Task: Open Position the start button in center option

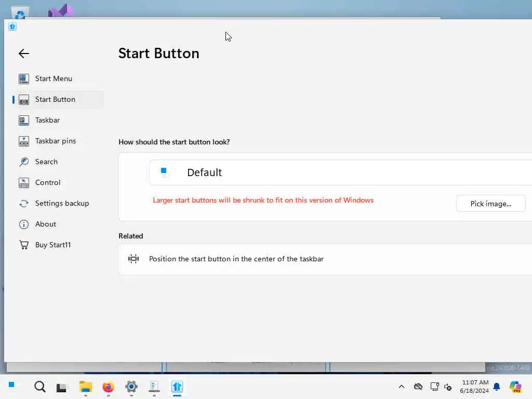Action: 325,259
